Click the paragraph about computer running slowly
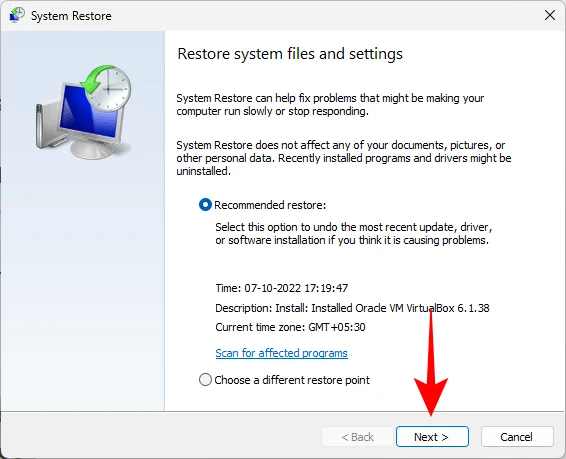This screenshot has width=566, height=459. 330,105
